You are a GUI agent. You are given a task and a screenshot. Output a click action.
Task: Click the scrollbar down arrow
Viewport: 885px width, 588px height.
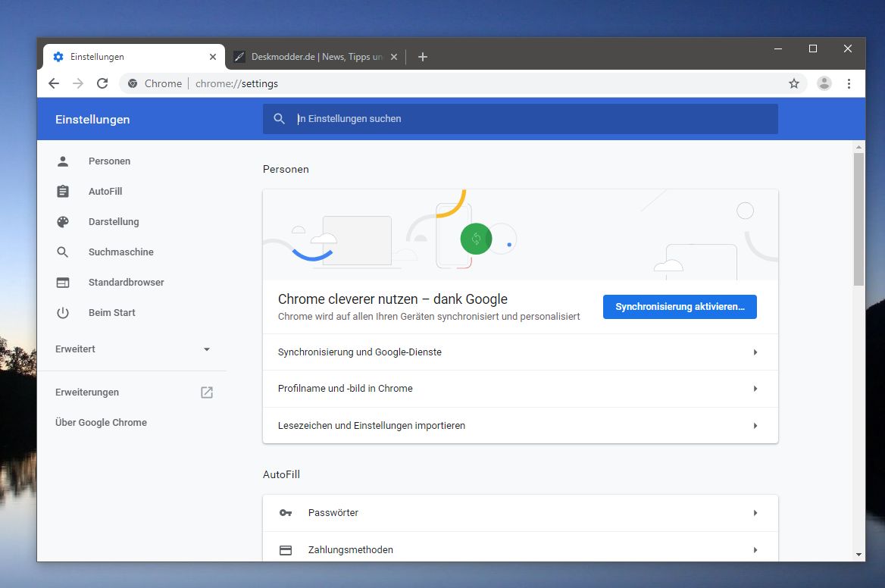[859, 555]
